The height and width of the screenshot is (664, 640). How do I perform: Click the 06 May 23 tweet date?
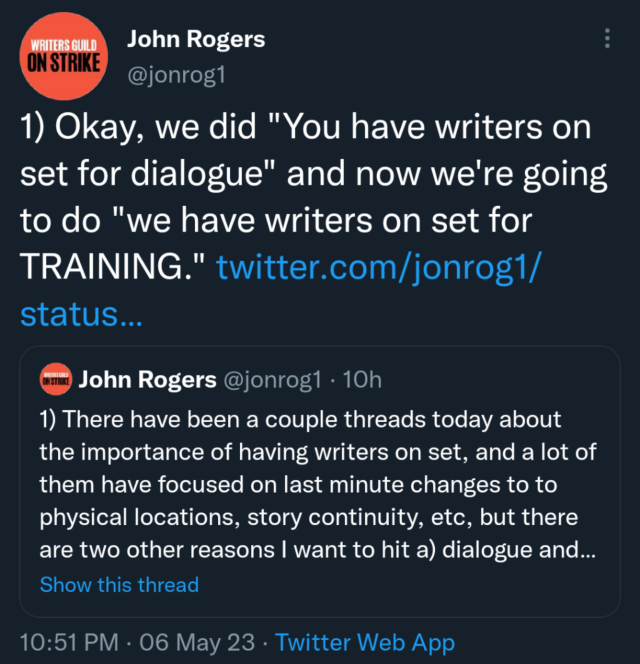(x=206, y=641)
